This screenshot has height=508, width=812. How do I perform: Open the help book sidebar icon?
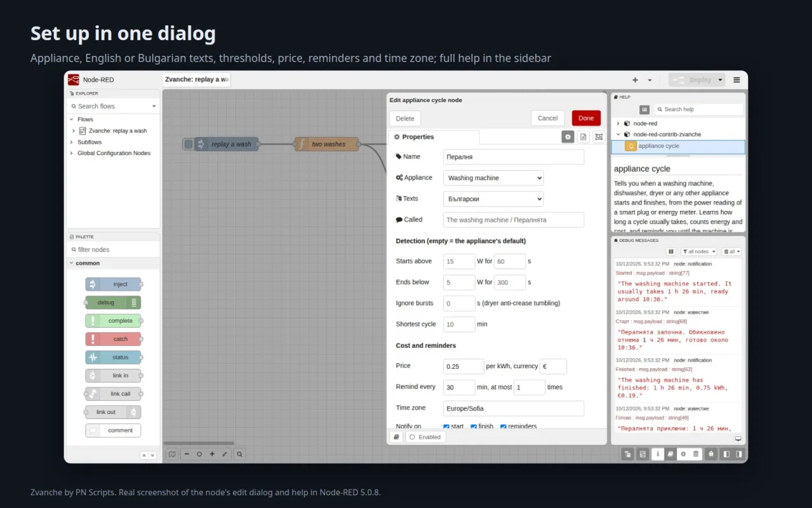point(671,454)
